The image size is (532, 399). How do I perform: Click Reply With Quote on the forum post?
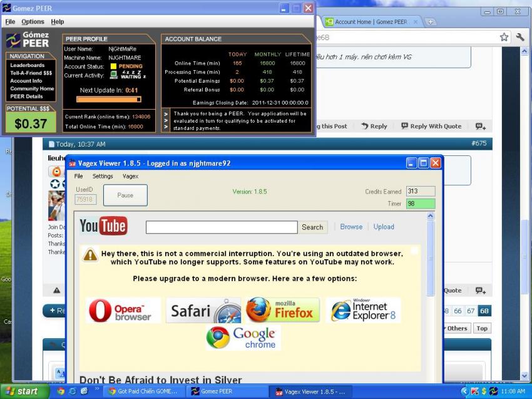(x=431, y=126)
